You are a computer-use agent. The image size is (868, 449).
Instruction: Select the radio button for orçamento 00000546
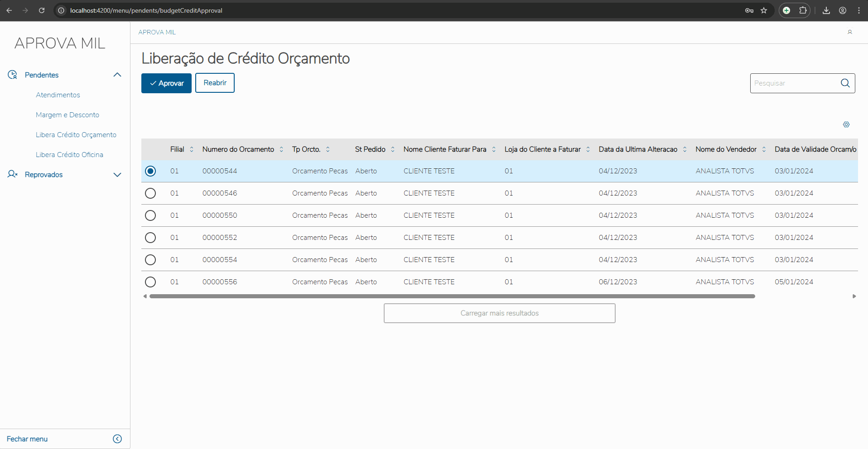[x=150, y=193]
